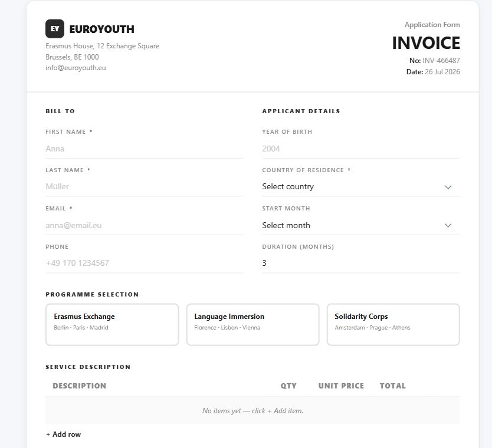The image size is (492, 448).
Task: Click the INVOICE heading
Action: tap(426, 43)
